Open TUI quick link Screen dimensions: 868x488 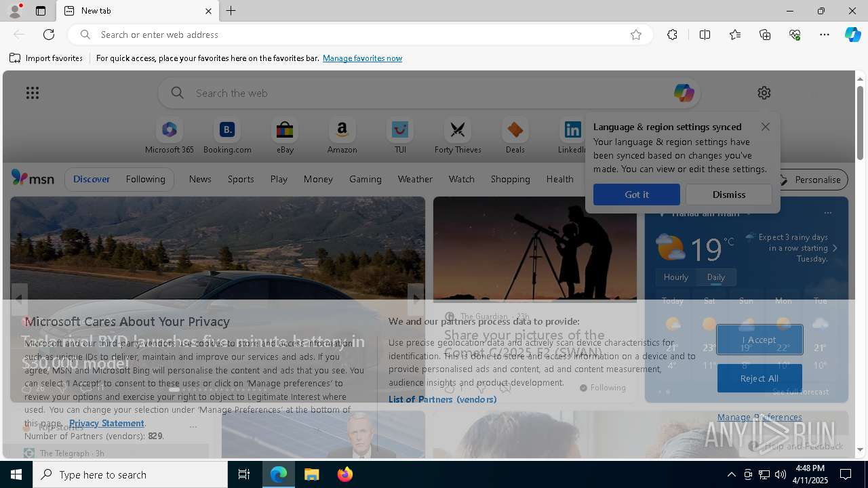(400, 136)
